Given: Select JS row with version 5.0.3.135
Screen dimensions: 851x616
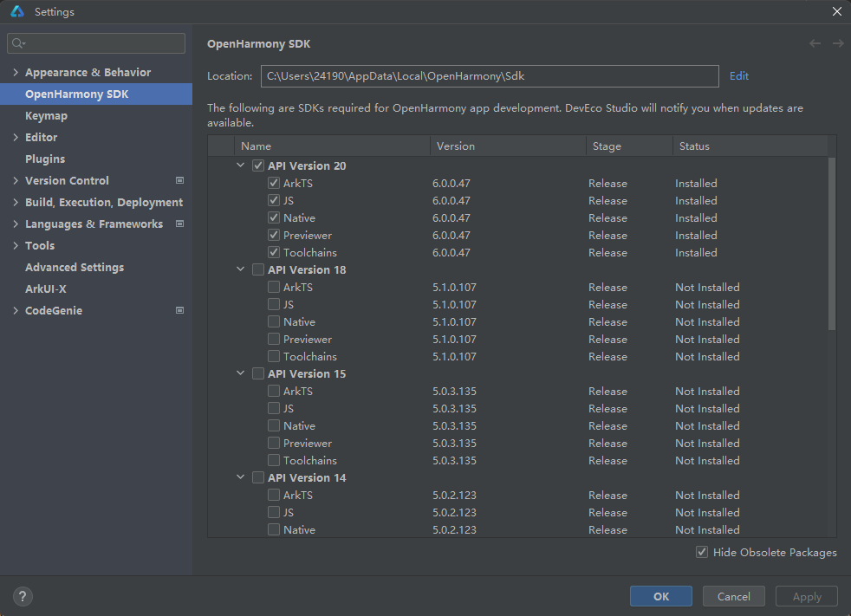Looking at the screenshot, I should tap(289, 408).
